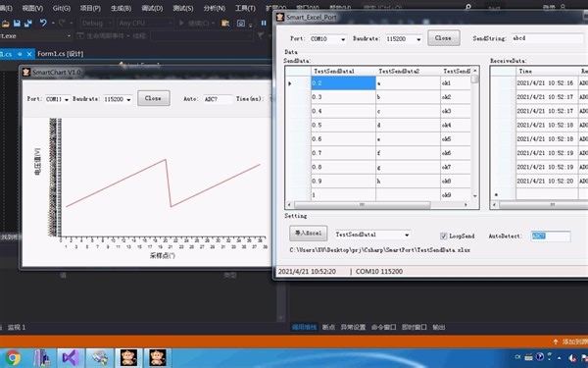588x368 pixels.
Task: Click the 导入Excel button
Action: [309, 234]
